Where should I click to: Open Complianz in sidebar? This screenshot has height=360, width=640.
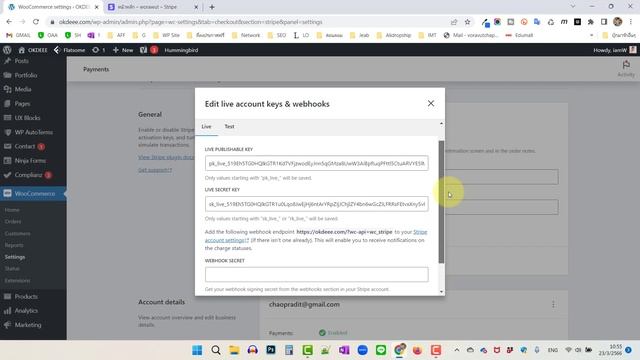(28, 175)
